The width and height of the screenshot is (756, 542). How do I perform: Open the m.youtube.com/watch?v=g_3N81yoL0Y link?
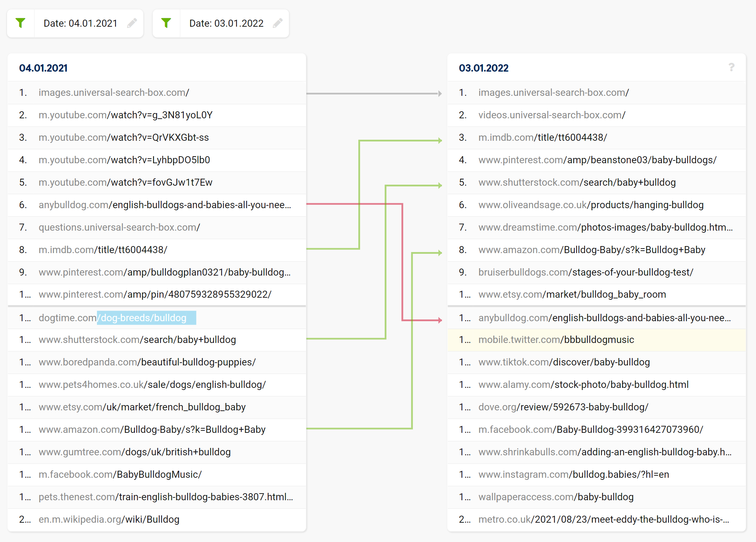125,115
